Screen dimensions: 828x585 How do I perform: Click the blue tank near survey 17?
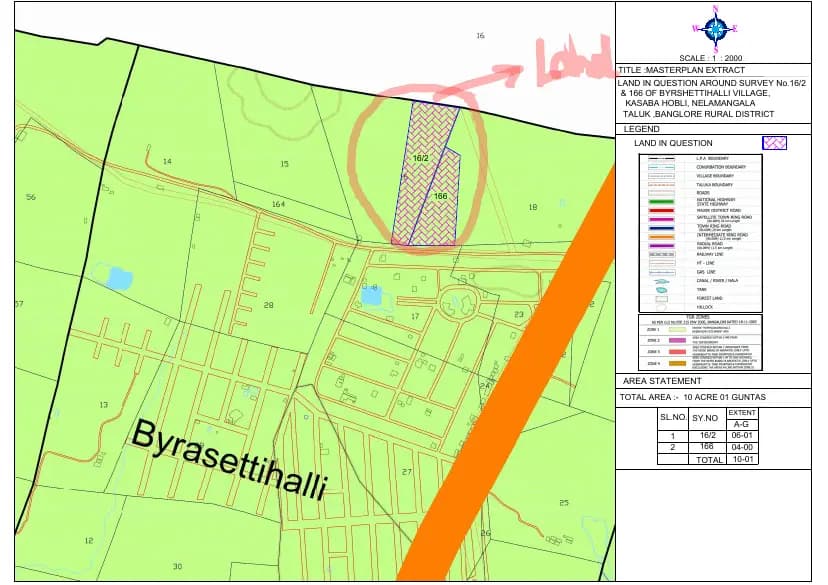click(x=372, y=296)
